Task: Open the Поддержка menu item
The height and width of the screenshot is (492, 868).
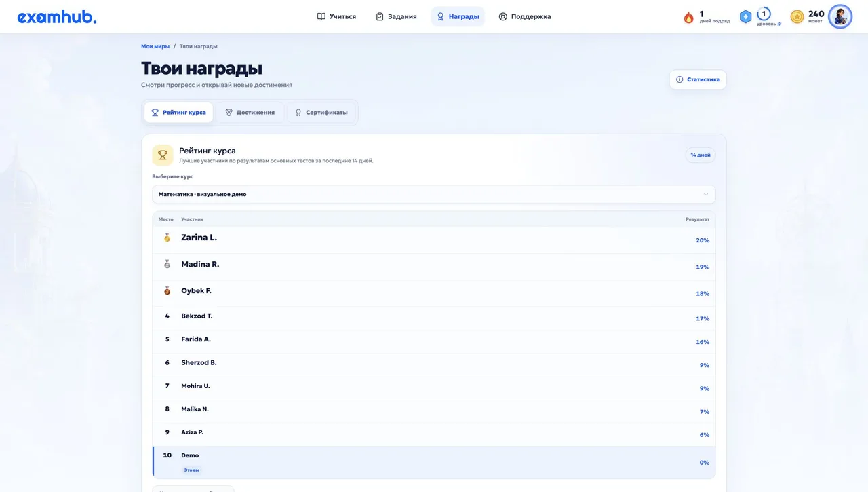Action: [x=524, y=16]
